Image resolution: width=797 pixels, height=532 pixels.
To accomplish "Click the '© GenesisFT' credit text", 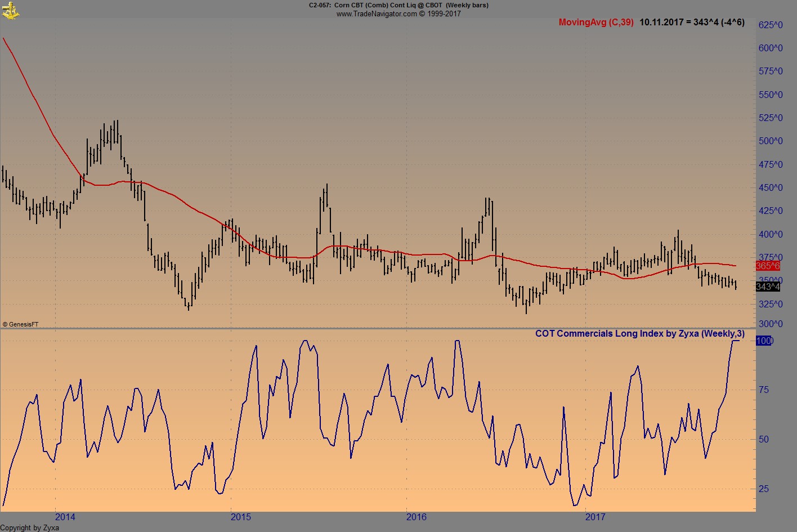I will (20, 324).
